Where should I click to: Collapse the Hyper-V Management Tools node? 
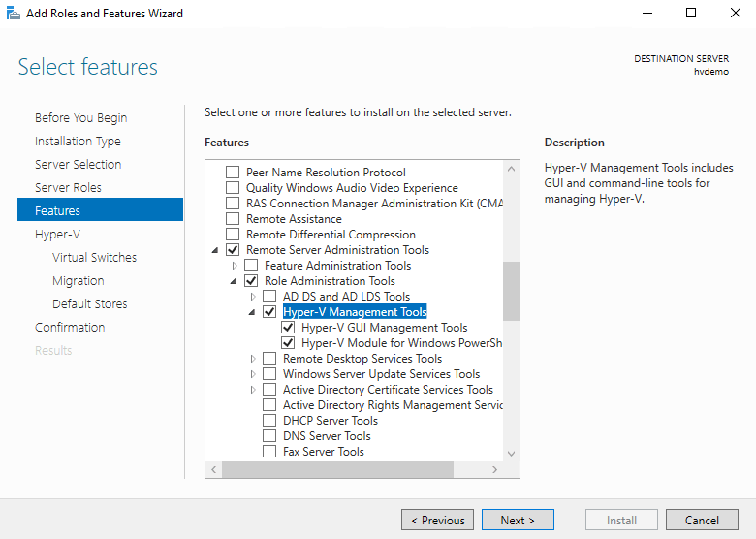click(x=252, y=312)
